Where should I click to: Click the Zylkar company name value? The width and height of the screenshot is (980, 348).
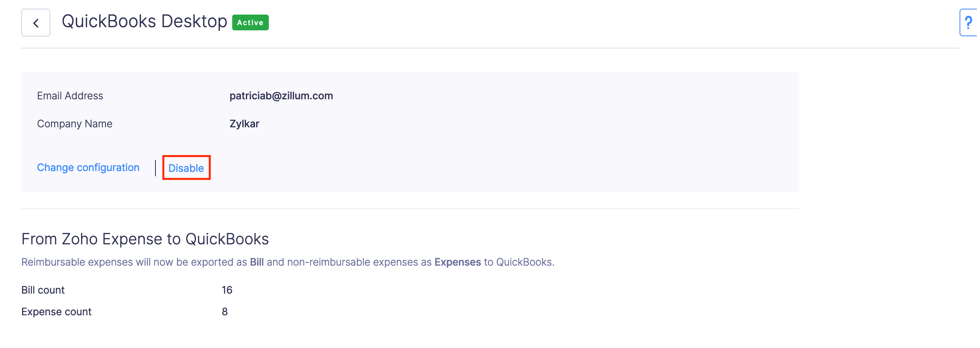point(244,124)
